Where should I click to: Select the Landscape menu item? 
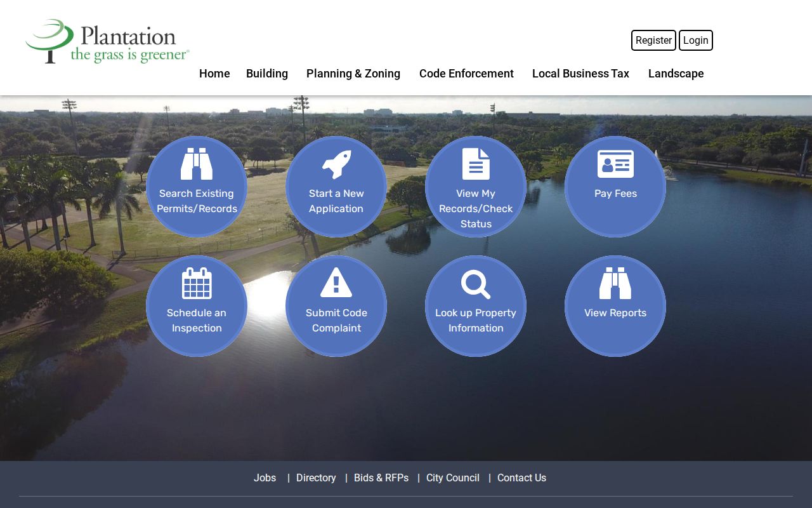676,74
